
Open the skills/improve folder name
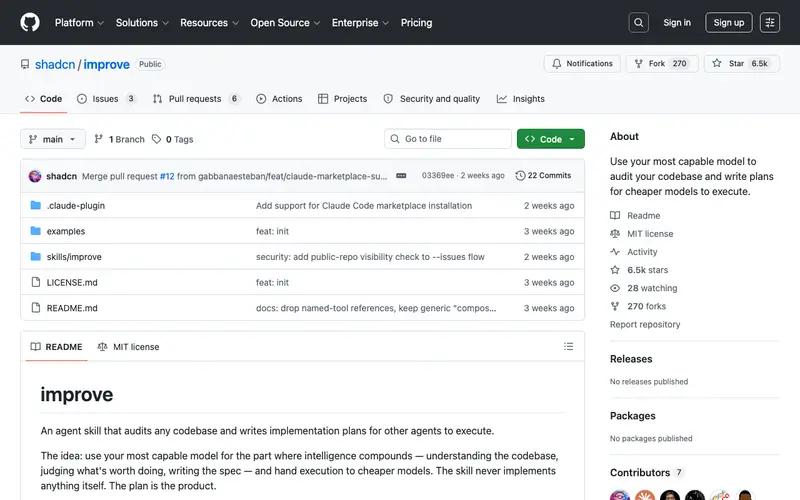[74, 257]
